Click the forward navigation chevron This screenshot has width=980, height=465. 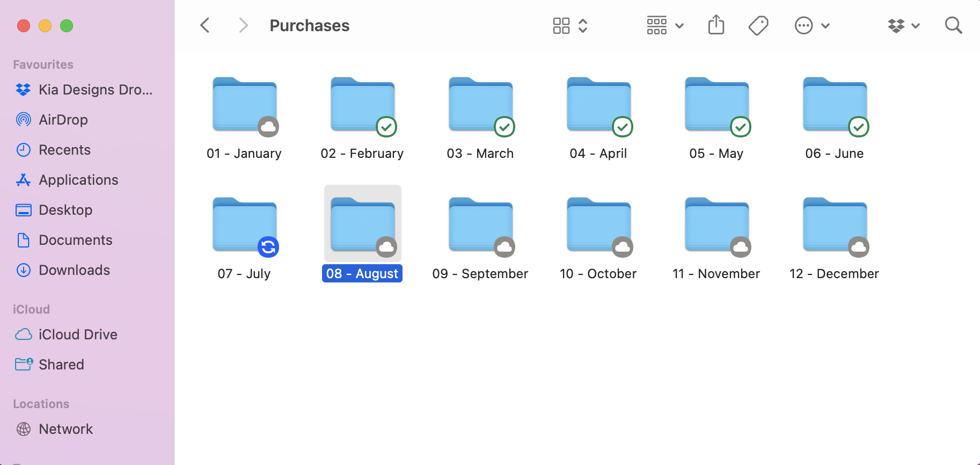(243, 25)
